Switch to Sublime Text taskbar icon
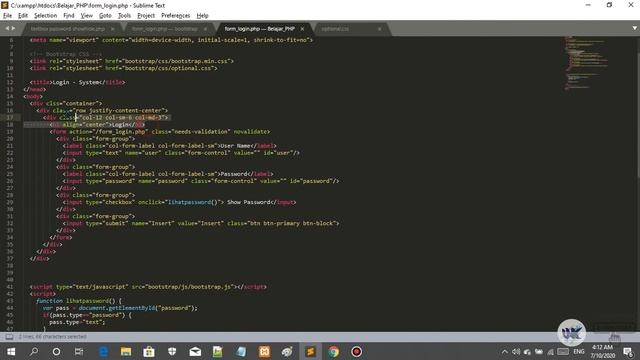The image size is (640, 360). pos(310,352)
